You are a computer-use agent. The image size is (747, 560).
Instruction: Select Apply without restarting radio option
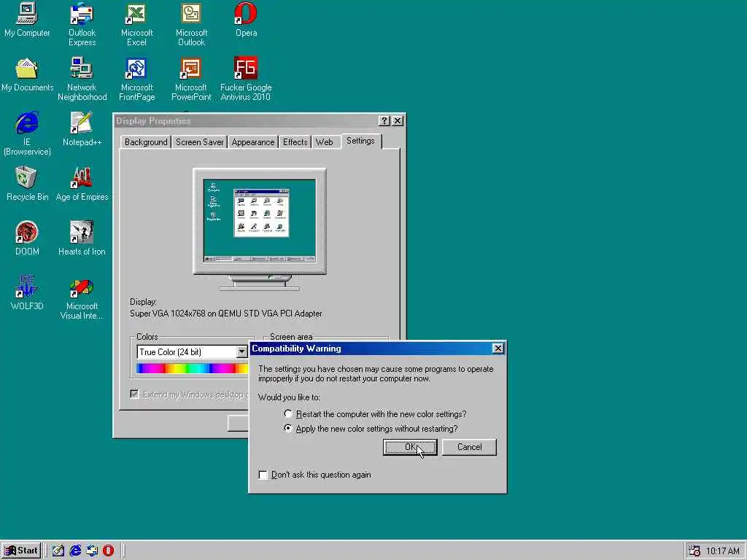click(287, 428)
